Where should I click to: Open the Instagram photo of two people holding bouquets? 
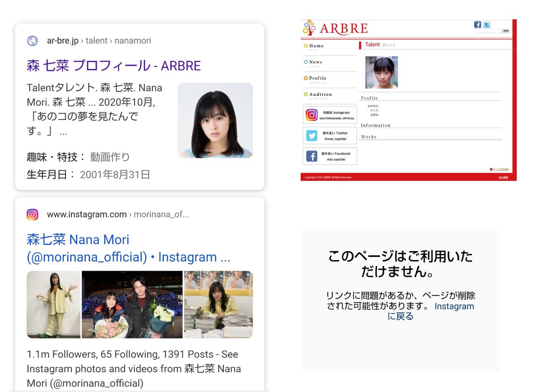point(132,304)
